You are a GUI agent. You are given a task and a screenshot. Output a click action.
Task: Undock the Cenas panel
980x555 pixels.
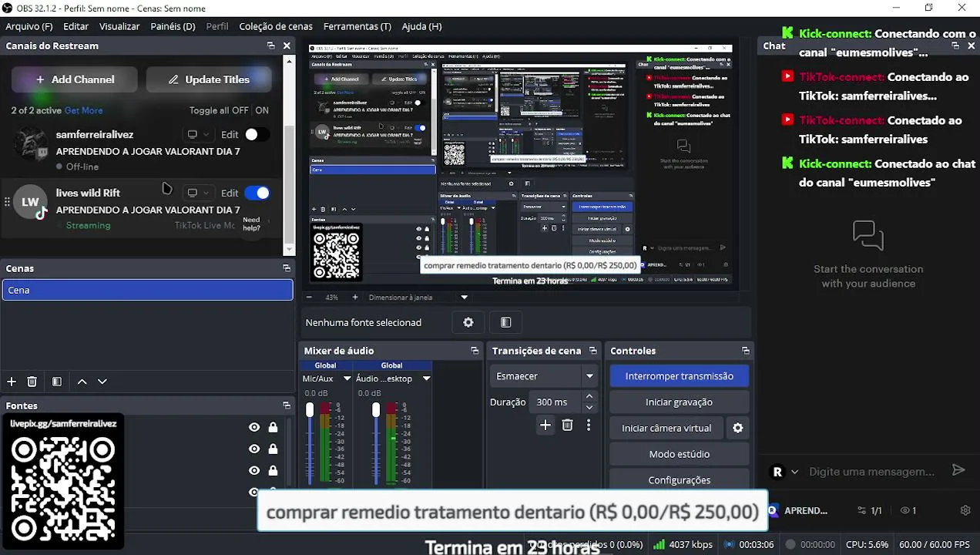coord(287,268)
